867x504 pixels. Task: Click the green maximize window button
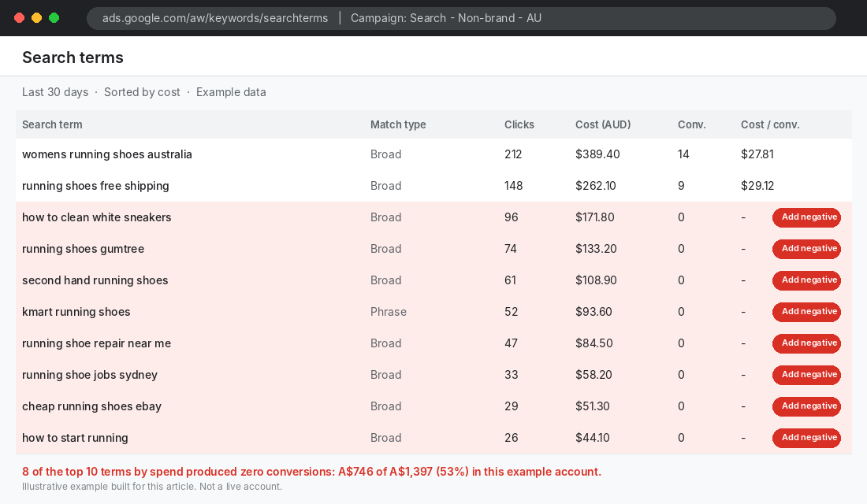pos(54,18)
